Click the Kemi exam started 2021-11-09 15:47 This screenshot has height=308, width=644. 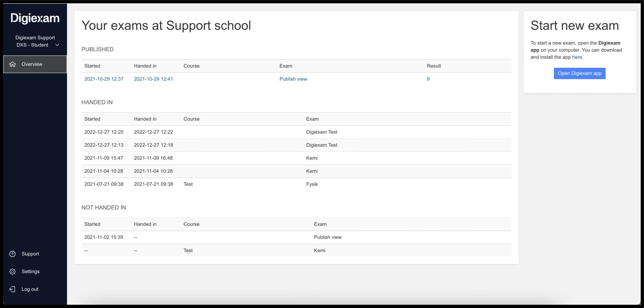pyautogui.click(x=312, y=158)
